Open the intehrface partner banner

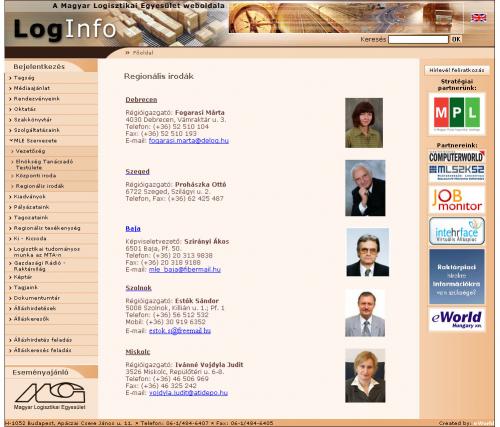[457, 231]
